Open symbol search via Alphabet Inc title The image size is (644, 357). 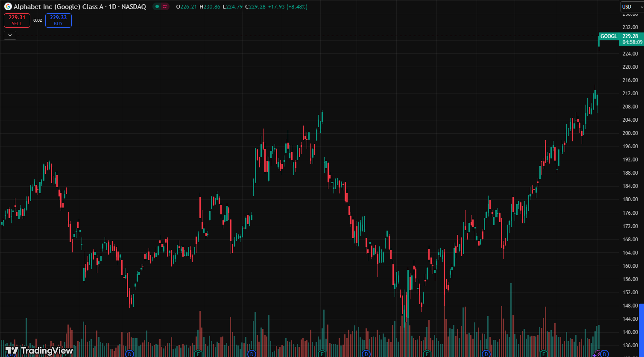pyautogui.click(x=79, y=7)
